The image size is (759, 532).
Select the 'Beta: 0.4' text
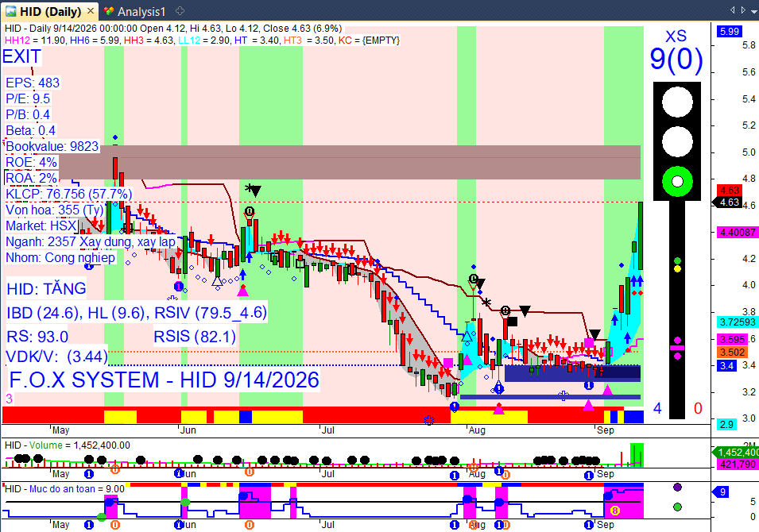pos(30,130)
